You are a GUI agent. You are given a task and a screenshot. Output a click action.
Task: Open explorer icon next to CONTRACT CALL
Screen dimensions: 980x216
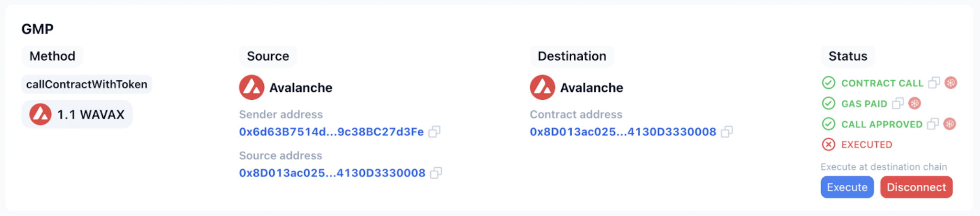951,83
